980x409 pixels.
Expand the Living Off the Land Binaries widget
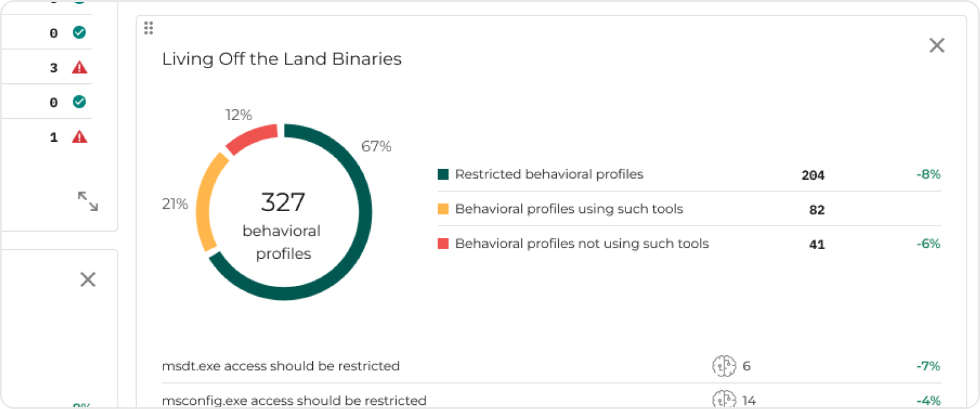tap(281, 59)
